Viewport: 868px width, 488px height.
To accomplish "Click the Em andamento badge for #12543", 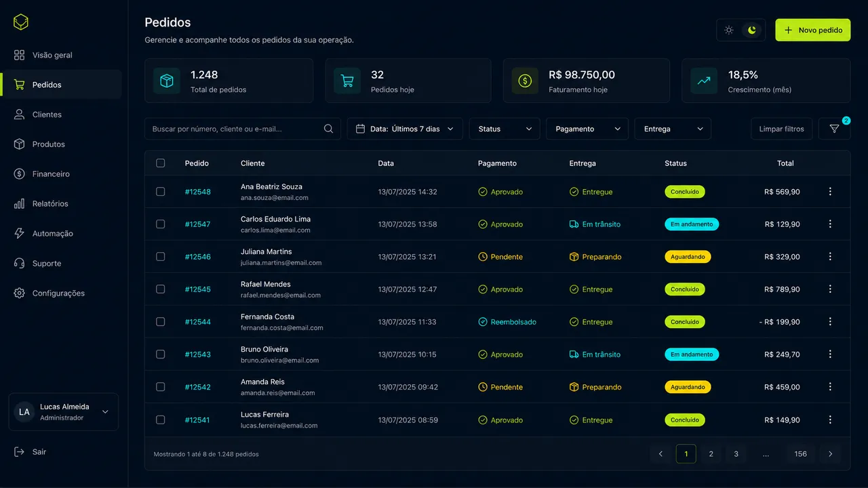I will pos(692,354).
